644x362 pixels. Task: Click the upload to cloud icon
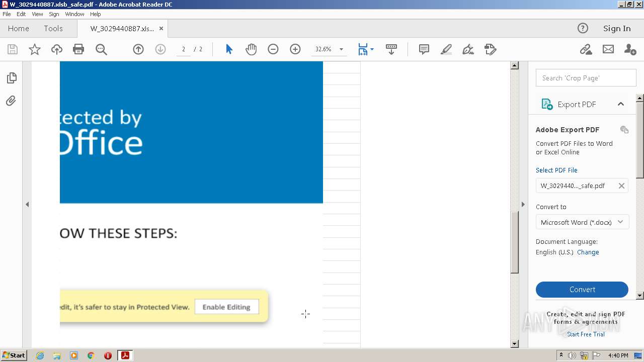(x=57, y=49)
